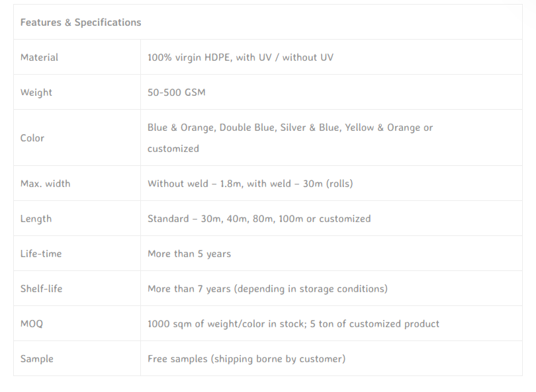Select the "Life-time" row label
The image size is (536, 392).
coord(41,254)
